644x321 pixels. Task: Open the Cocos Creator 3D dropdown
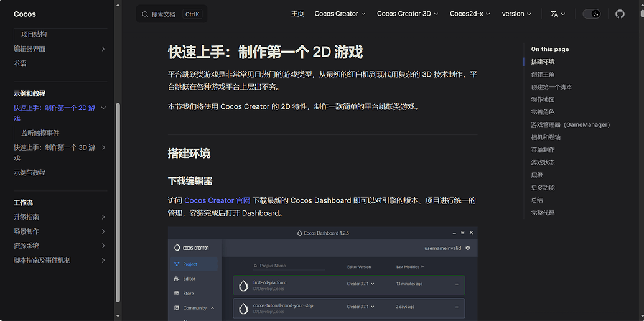408,14
